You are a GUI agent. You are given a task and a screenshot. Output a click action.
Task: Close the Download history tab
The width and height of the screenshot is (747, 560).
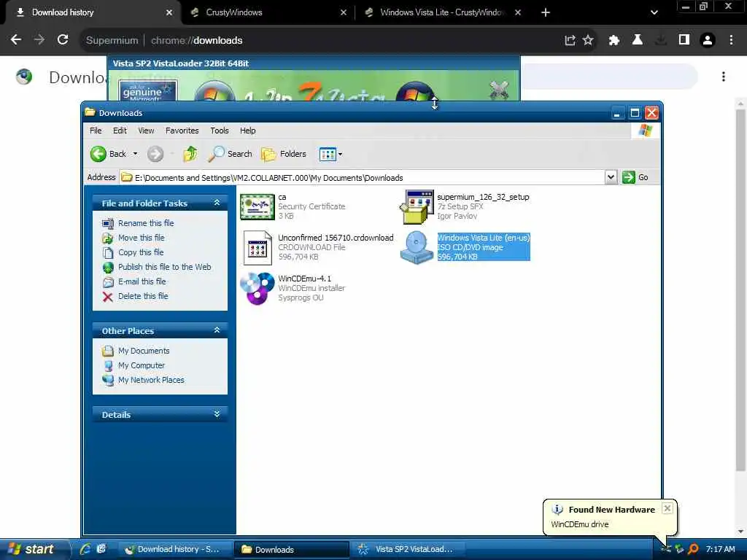[x=169, y=12]
